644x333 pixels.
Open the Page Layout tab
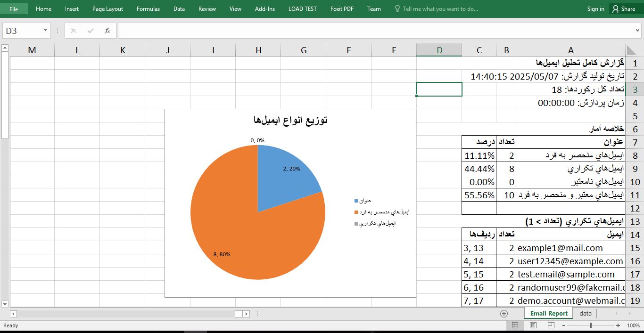coord(107,8)
